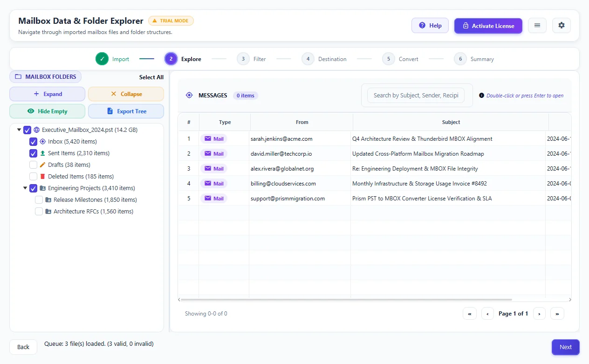This screenshot has width=589, height=364.
Task: Go to previous page button
Action: pyautogui.click(x=487, y=314)
